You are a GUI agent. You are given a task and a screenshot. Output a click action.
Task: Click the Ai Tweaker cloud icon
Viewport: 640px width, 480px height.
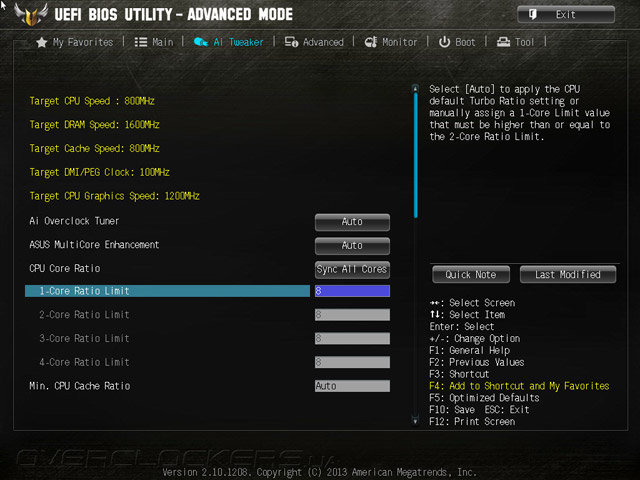coord(200,42)
